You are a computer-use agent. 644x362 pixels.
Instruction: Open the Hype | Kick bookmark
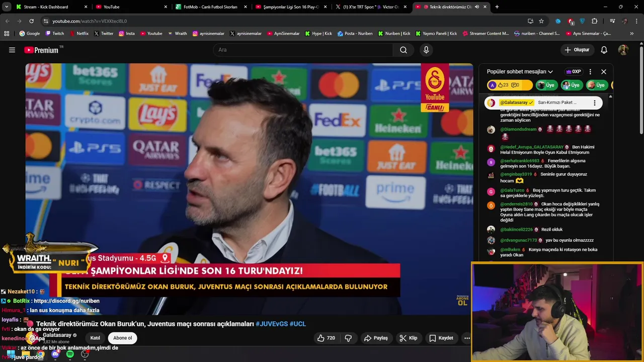click(x=318, y=34)
